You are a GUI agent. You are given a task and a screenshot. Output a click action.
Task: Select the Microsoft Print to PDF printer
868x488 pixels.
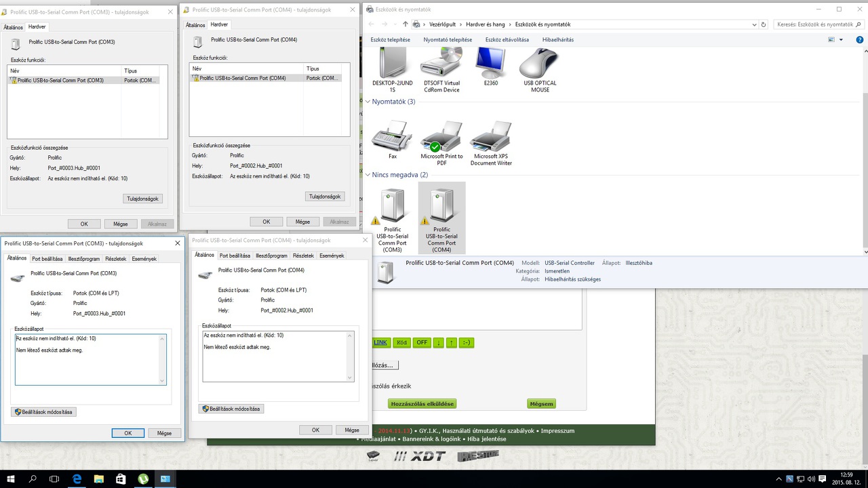click(441, 144)
